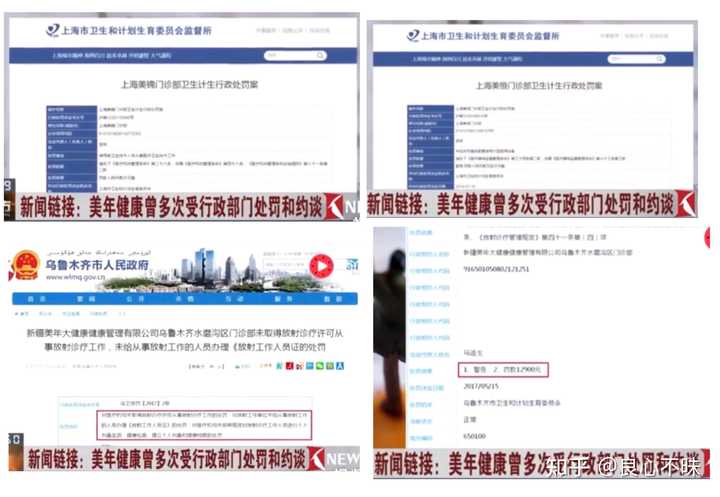
Task: Click the search magnifier in the top-right Shanghai page
Action: 659,59
